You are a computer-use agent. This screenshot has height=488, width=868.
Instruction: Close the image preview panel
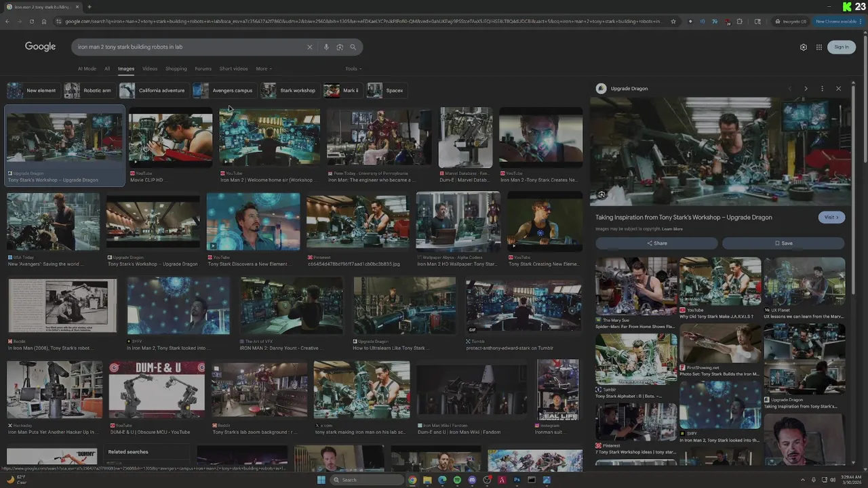(838, 89)
